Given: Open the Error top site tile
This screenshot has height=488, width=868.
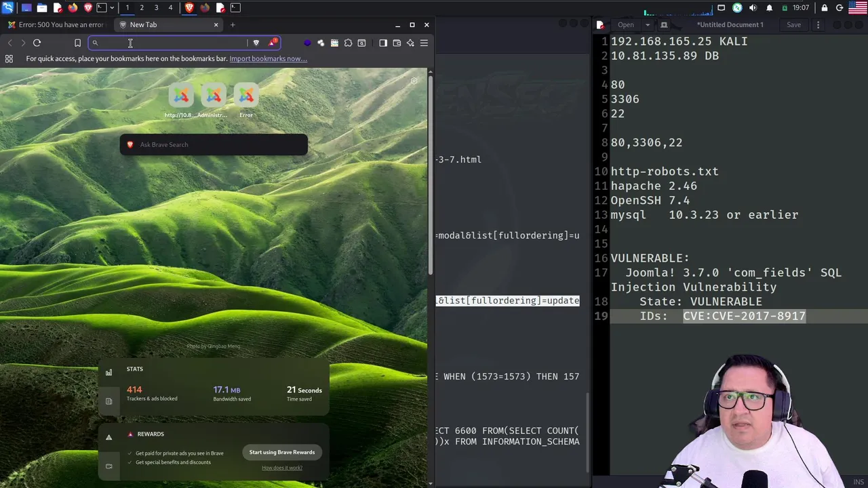Looking at the screenshot, I should [246, 102].
